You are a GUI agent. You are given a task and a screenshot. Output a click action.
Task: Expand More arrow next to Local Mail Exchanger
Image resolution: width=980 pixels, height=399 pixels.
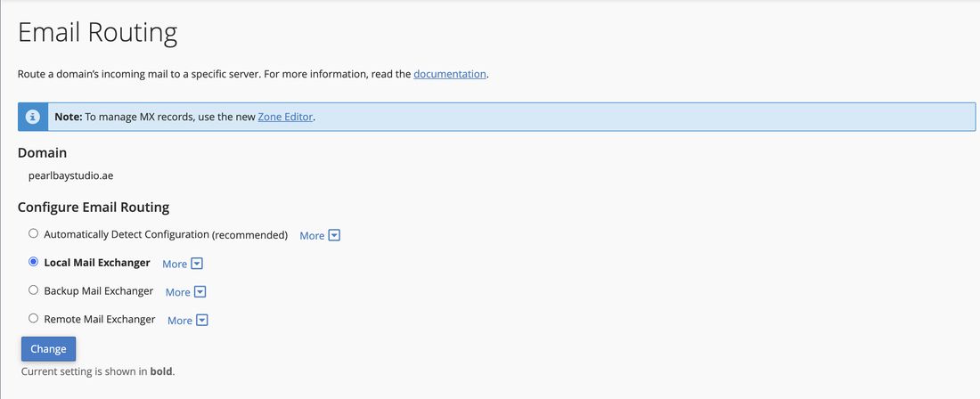(197, 264)
